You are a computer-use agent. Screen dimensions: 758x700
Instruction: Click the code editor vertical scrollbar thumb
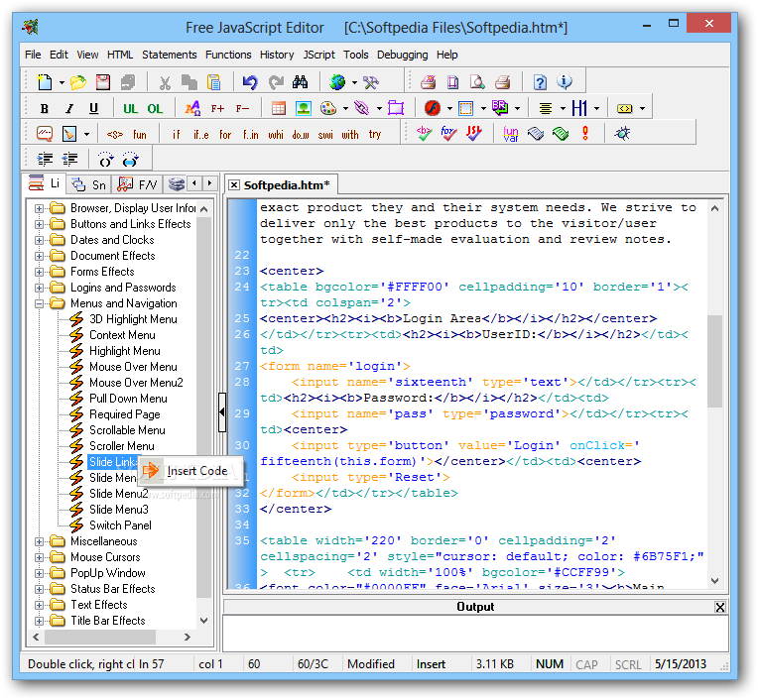(x=714, y=361)
